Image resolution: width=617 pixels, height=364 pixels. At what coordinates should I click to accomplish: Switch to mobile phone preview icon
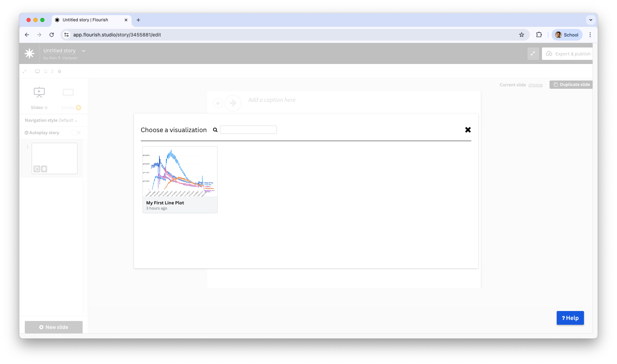click(x=52, y=72)
